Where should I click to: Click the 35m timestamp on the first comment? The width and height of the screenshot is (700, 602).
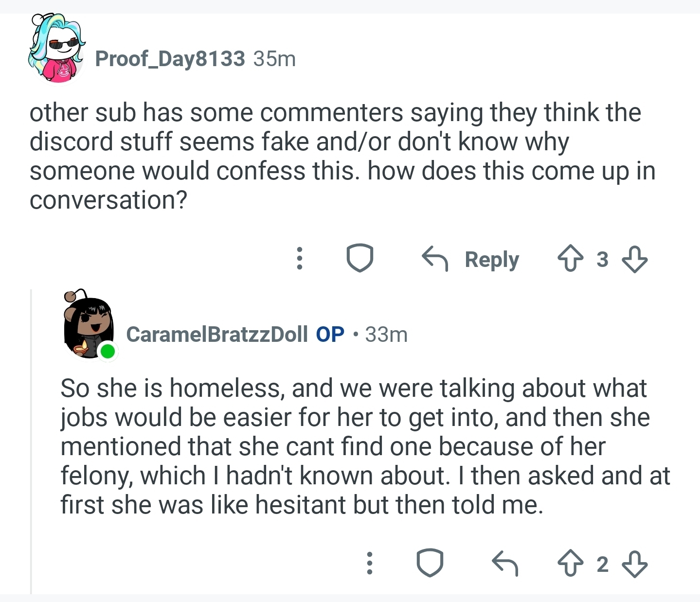[x=274, y=59]
